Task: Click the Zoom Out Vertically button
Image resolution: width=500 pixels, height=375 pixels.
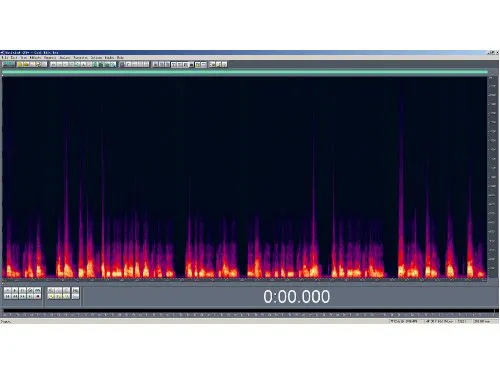Action: point(76,296)
